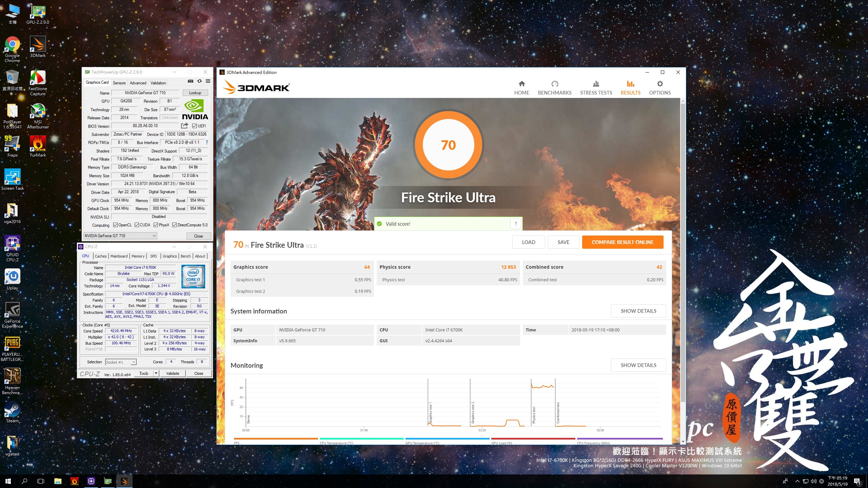Open Fraps desktop icon
The width and height of the screenshot is (868, 488).
(x=12, y=147)
